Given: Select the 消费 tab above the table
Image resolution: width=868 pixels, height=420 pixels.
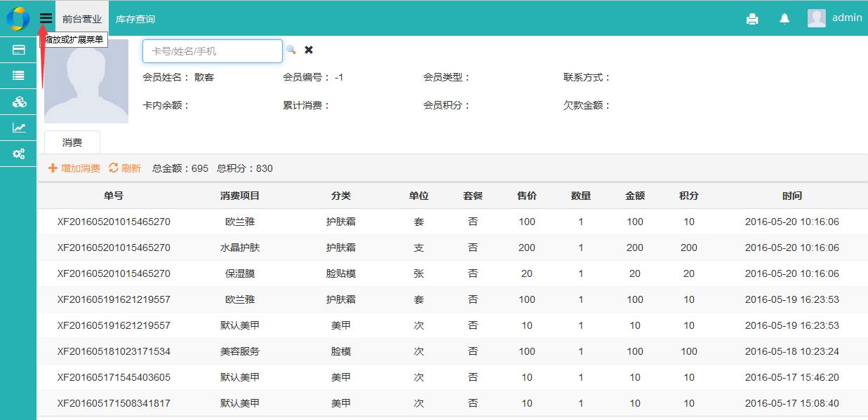Looking at the screenshot, I should [x=72, y=142].
